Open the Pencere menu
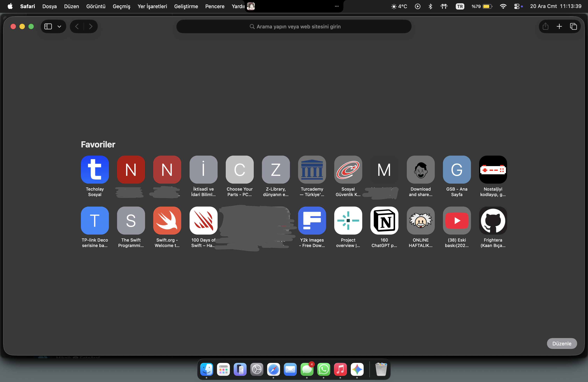 [215, 6]
